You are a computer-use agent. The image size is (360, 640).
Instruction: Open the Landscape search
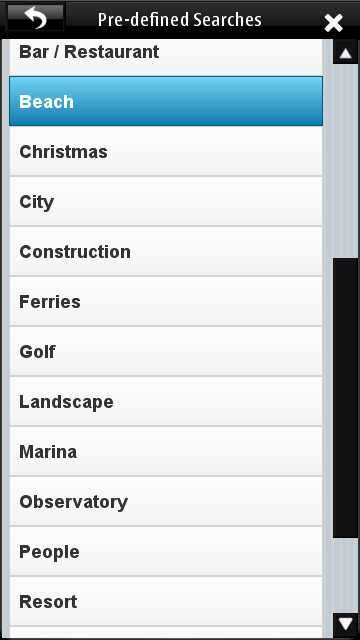point(166,402)
